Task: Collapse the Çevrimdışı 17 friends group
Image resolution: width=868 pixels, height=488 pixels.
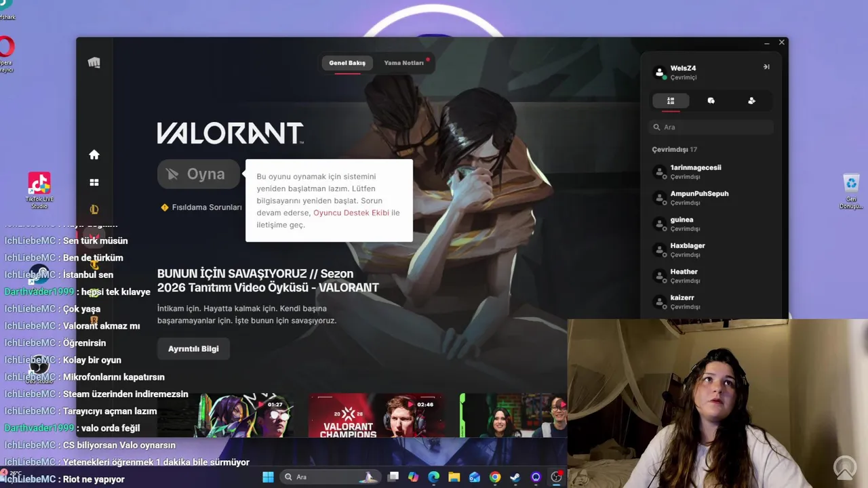Action: tap(674, 149)
